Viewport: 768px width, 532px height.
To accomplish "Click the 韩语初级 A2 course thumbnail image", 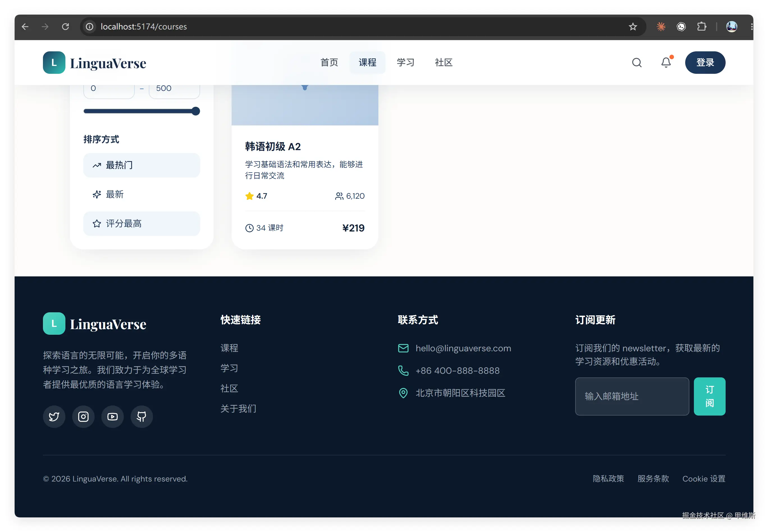I will click(305, 105).
